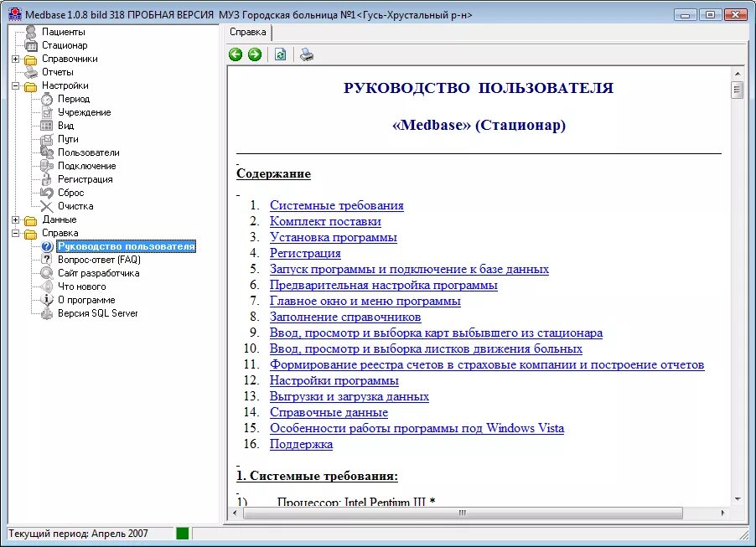Click the vertical scrollbar thumb in help pane

pos(737,90)
